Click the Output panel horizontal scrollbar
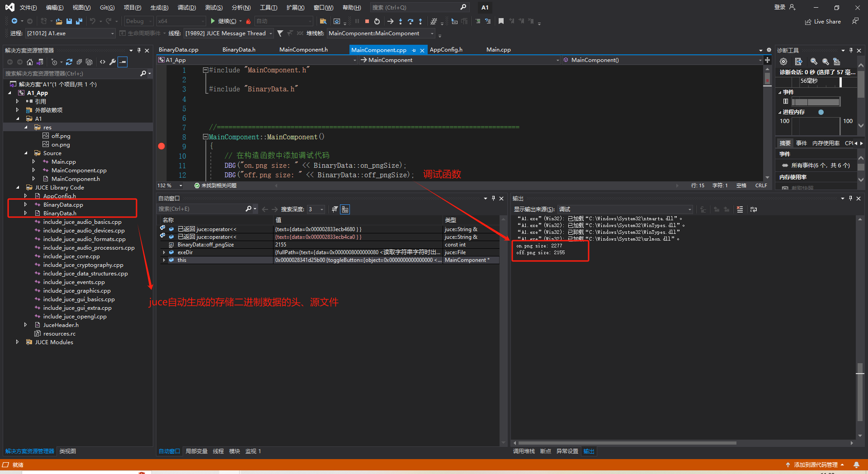This screenshot has width=868, height=474. point(627,443)
